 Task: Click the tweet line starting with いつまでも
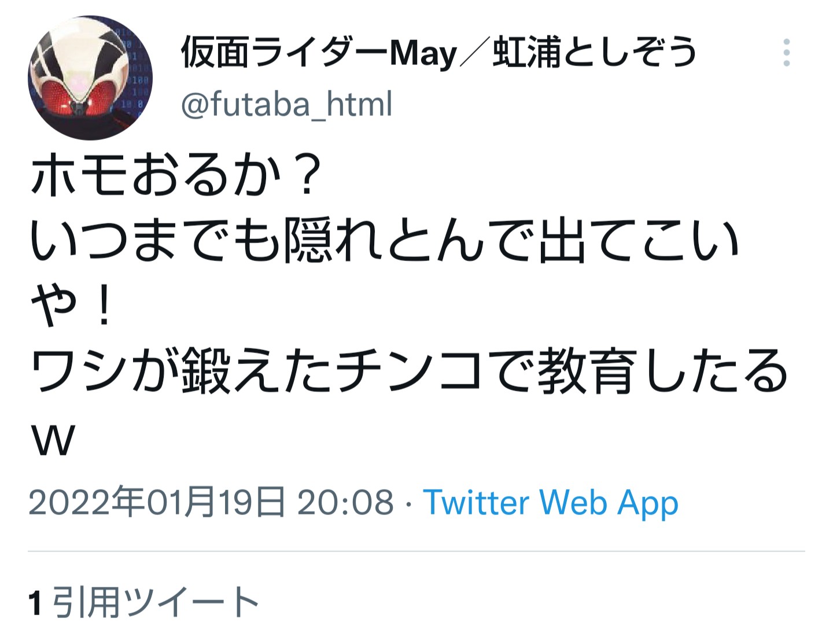385,240
